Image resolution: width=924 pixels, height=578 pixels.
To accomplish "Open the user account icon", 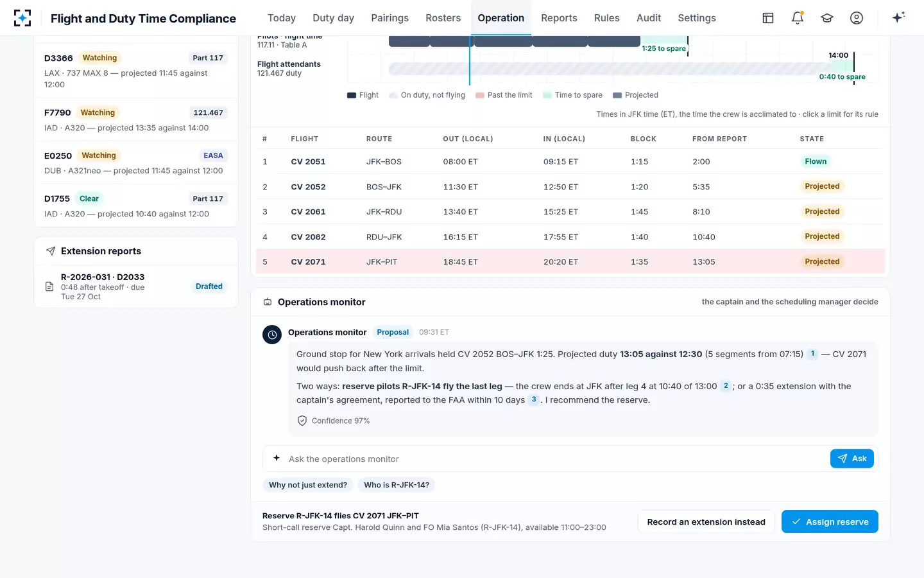I will pyautogui.click(x=857, y=18).
